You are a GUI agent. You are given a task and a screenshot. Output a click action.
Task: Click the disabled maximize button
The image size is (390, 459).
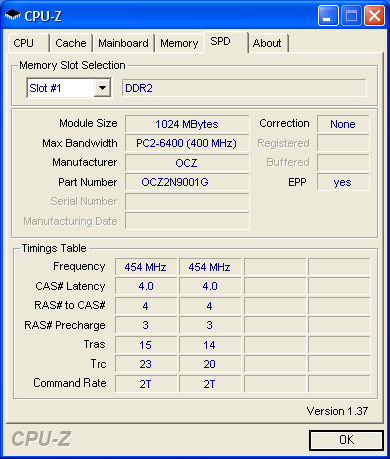(x=351, y=15)
